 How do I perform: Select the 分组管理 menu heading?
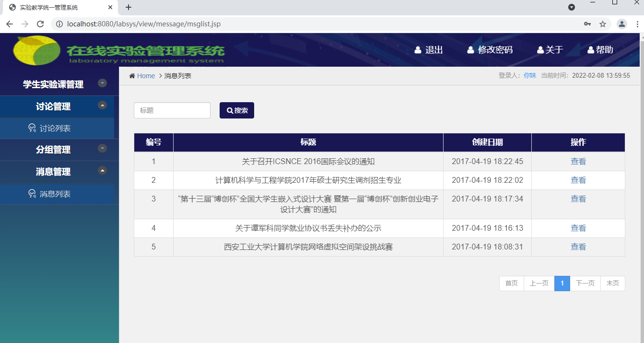point(53,150)
